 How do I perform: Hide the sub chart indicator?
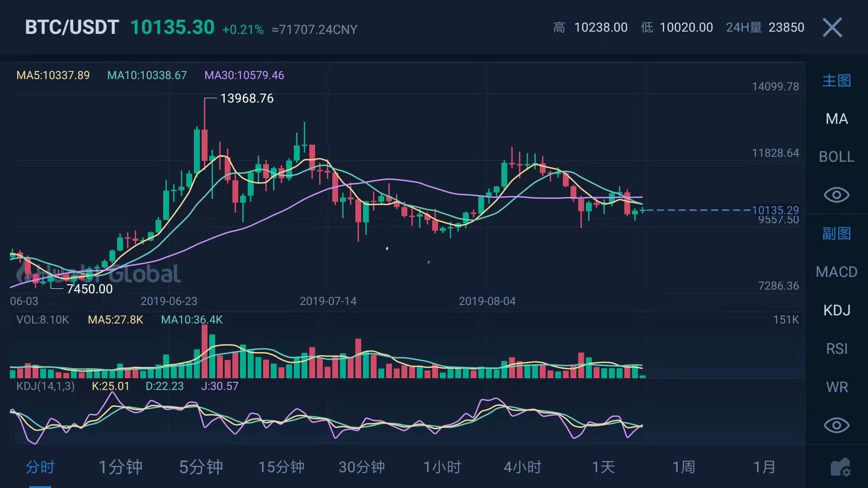[836, 425]
